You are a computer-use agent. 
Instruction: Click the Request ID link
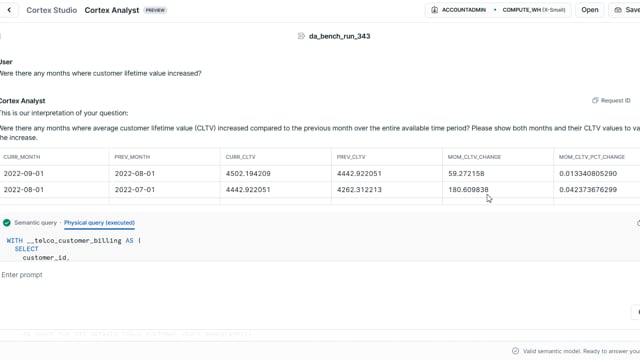(616, 100)
